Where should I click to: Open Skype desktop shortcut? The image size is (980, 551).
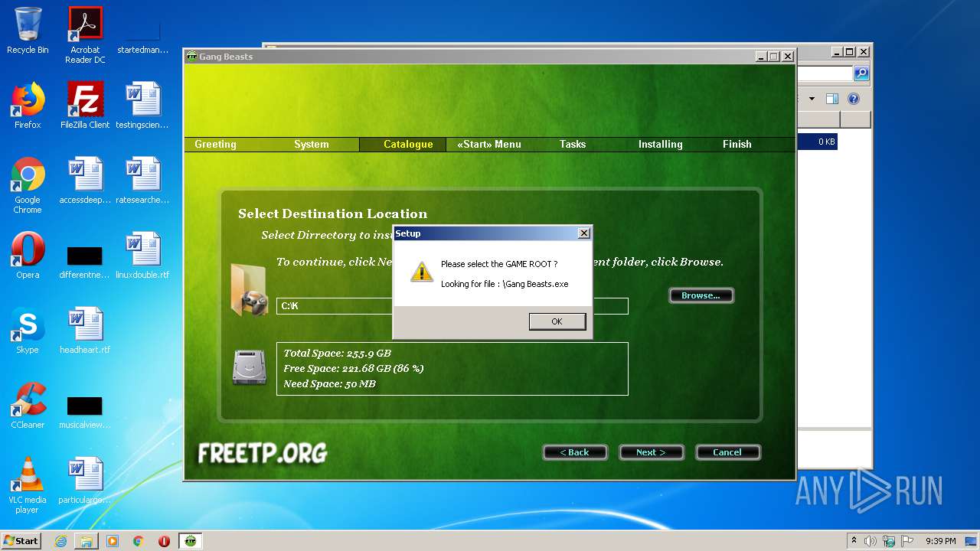point(28,331)
